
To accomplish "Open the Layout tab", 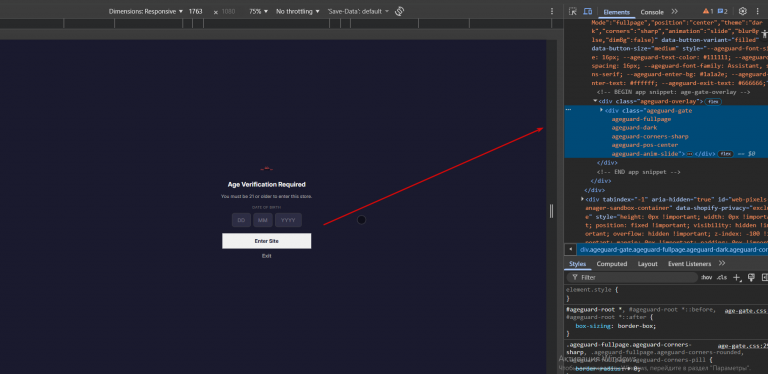I will tap(648, 264).
